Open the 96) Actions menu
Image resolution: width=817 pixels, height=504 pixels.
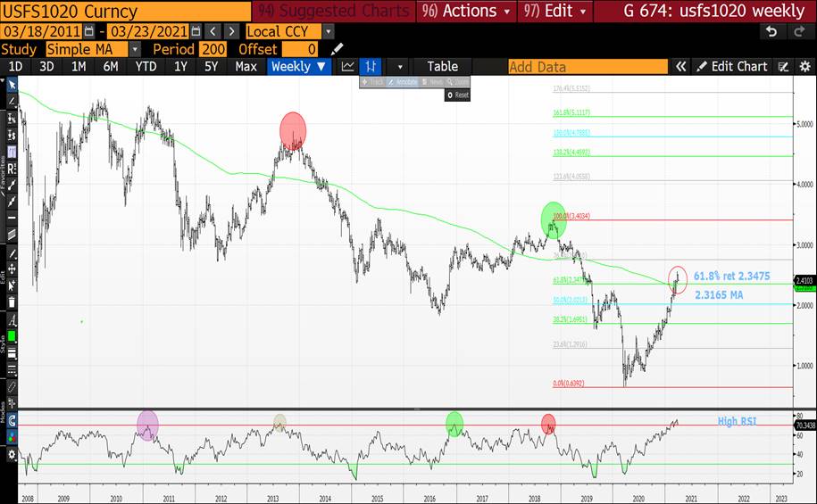click(x=466, y=11)
